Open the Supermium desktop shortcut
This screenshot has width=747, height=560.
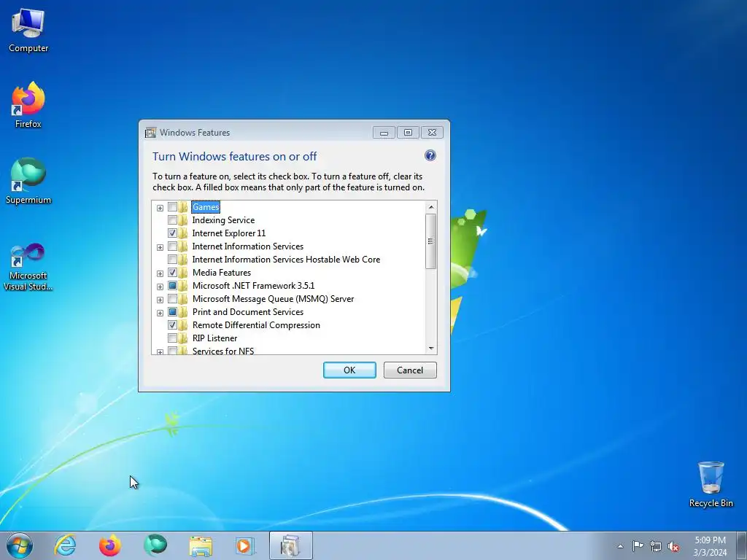[x=28, y=181]
